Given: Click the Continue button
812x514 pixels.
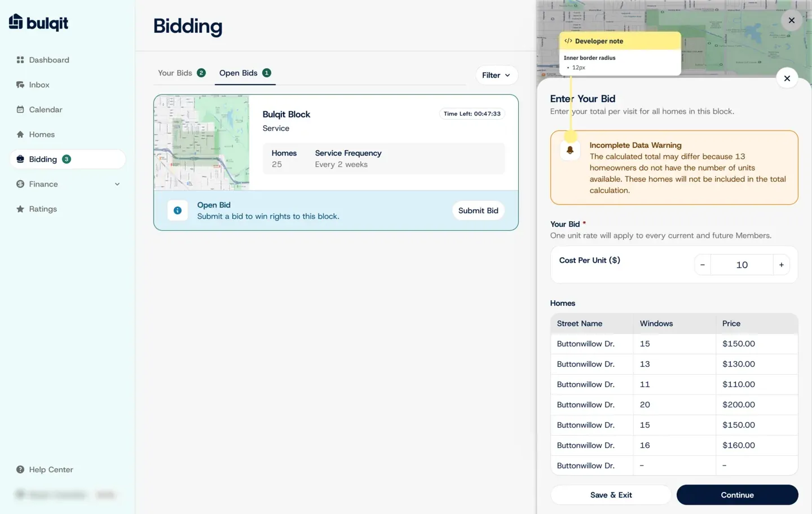Looking at the screenshot, I should (738, 495).
